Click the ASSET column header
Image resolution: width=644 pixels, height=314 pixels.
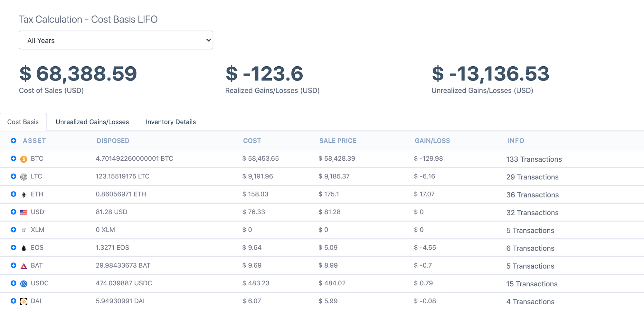coord(34,141)
